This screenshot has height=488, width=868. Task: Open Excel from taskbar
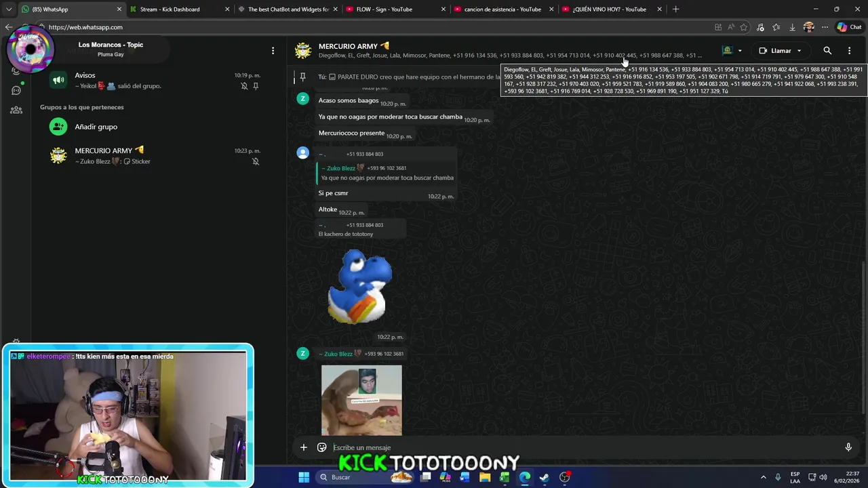tap(505, 477)
